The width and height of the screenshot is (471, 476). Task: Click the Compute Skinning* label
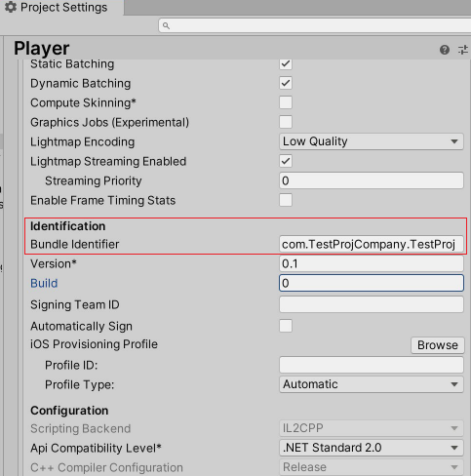83,103
